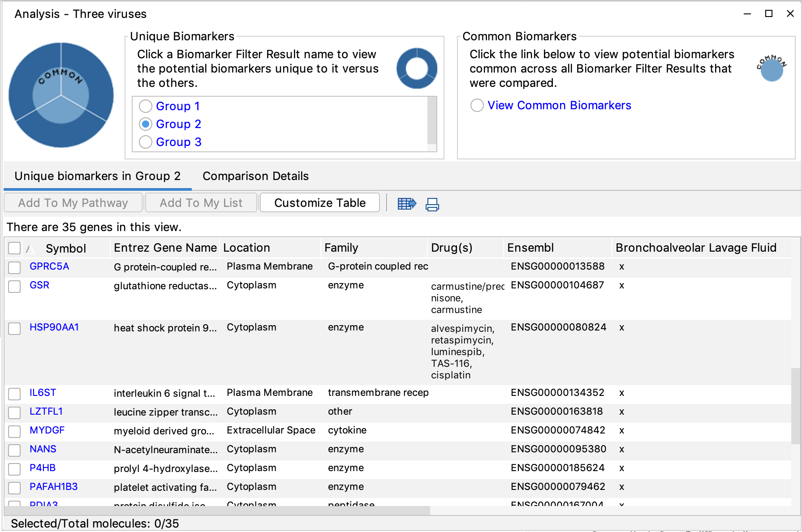
Task: Sort by the Entrez Gene Name header
Action: coord(165,248)
